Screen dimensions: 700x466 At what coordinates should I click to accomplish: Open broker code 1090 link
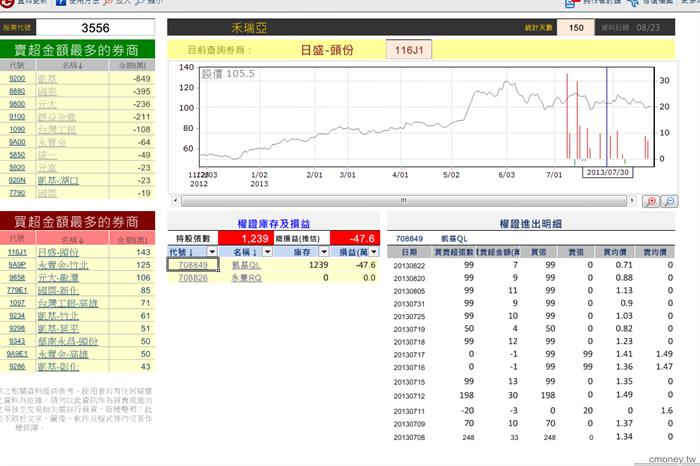[17, 129]
